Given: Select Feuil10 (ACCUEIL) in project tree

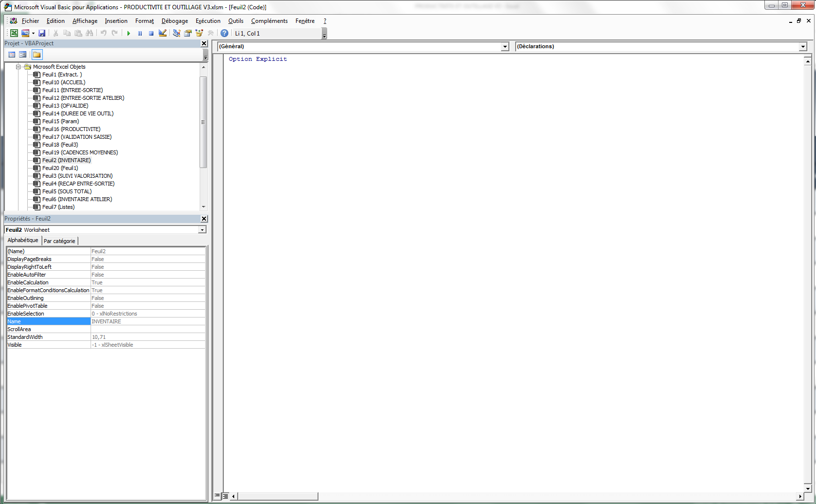Looking at the screenshot, I should click(64, 82).
